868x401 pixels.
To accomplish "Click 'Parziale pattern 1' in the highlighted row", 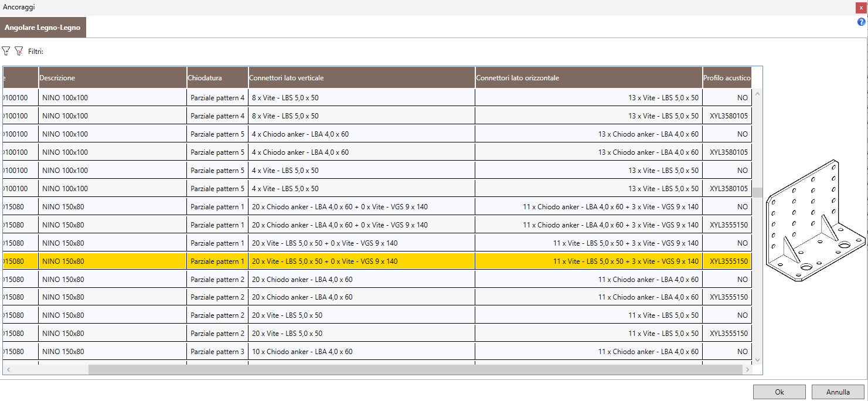I will pyautogui.click(x=217, y=261).
